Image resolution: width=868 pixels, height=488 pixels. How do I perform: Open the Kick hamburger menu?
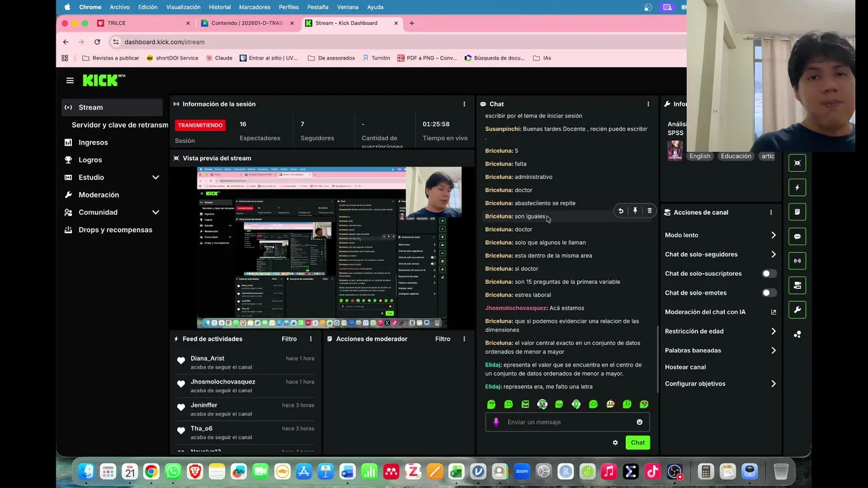point(70,81)
